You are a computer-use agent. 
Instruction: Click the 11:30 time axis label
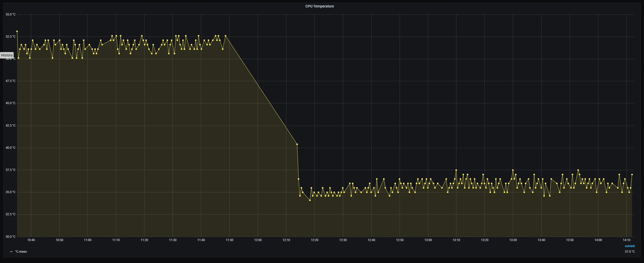click(173, 240)
